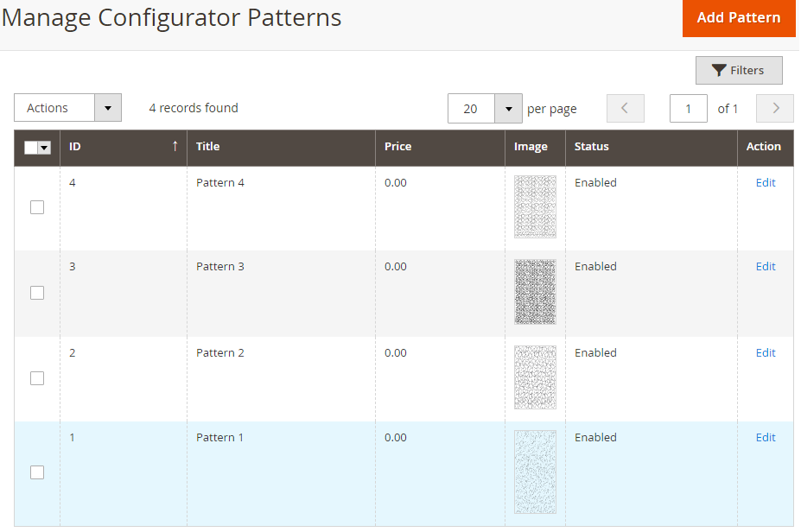Tick the select-all checkbox in header
This screenshot has width=801, height=532.
coord(30,148)
